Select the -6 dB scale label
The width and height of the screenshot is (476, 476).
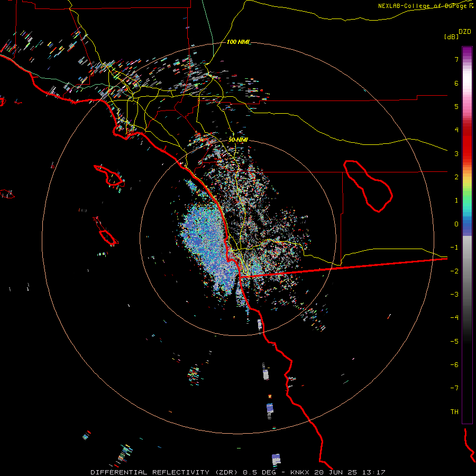point(454,364)
